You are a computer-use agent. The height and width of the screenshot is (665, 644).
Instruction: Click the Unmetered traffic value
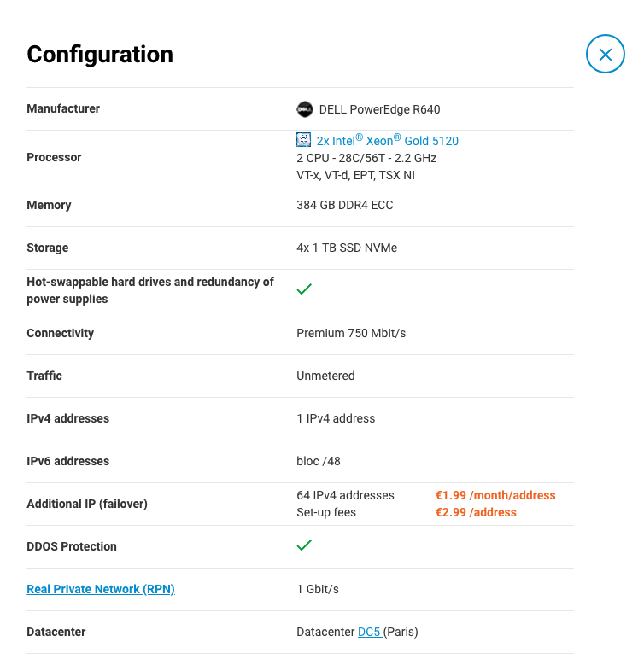tap(325, 376)
